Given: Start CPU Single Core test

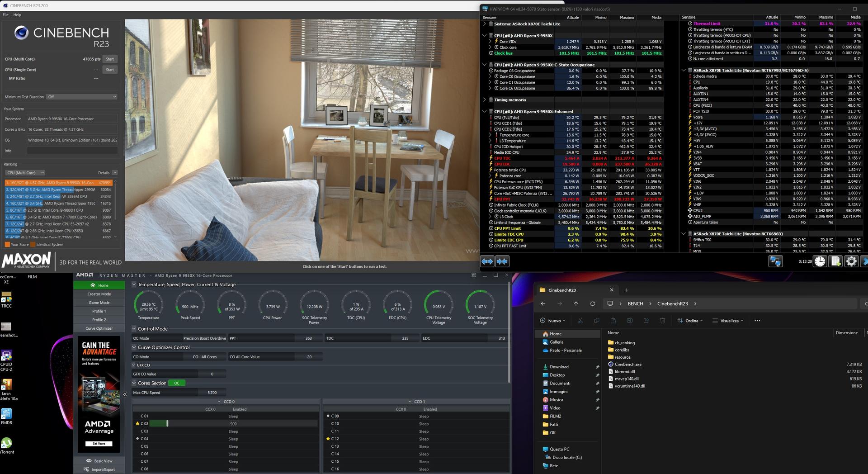Looking at the screenshot, I should pyautogui.click(x=110, y=70).
